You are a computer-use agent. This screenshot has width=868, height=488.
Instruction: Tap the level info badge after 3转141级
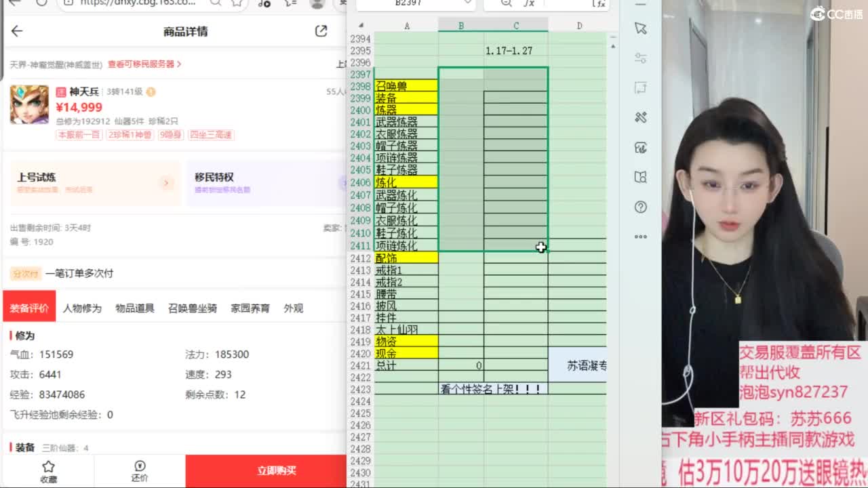coord(151,91)
